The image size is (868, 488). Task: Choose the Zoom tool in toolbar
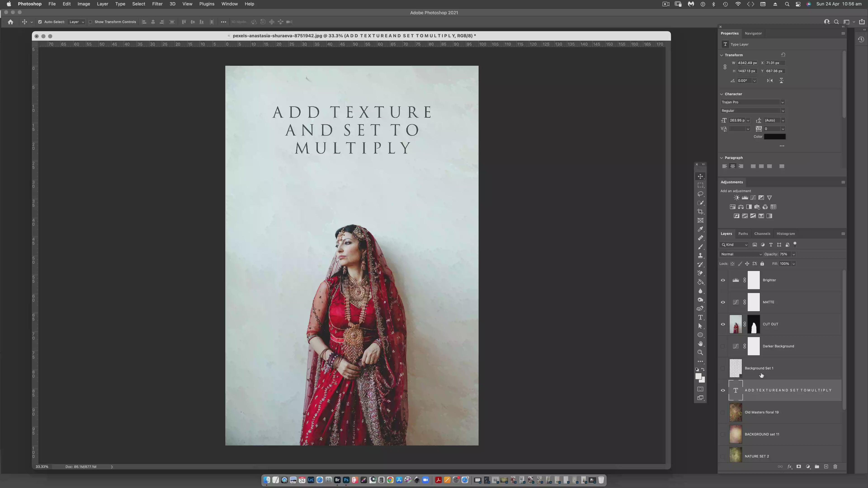click(700, 353)
